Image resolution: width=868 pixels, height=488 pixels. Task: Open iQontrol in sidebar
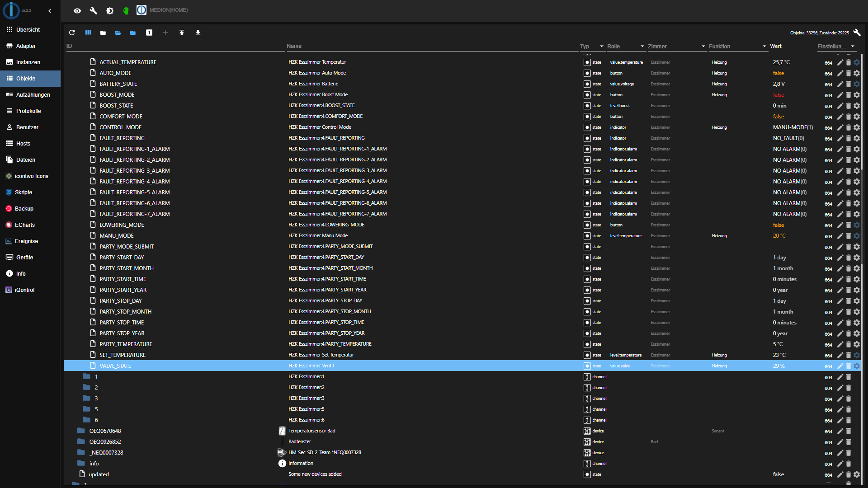30,290
